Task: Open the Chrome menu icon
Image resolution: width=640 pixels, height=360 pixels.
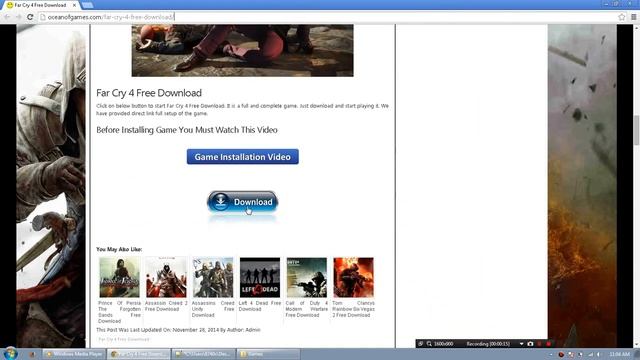Action: (x=633, y=17)
